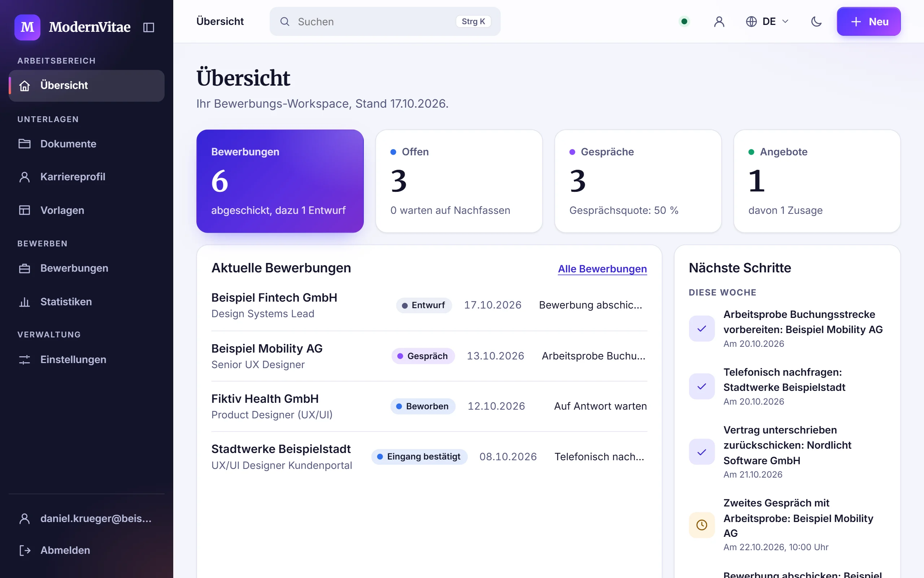Open Bewerbungen in the sidebar
Viewport: 924px width, 578px height.
pos(87,268)
